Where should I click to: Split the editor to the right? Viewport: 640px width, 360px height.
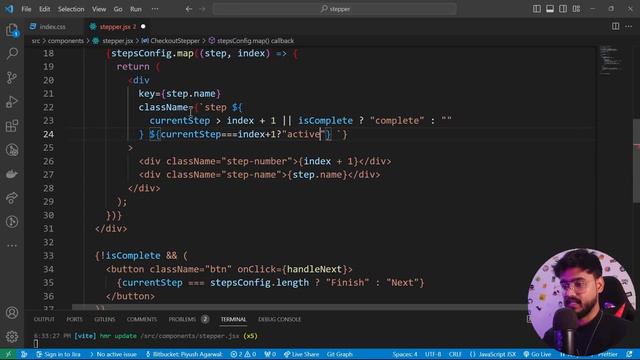coord(616,26)
